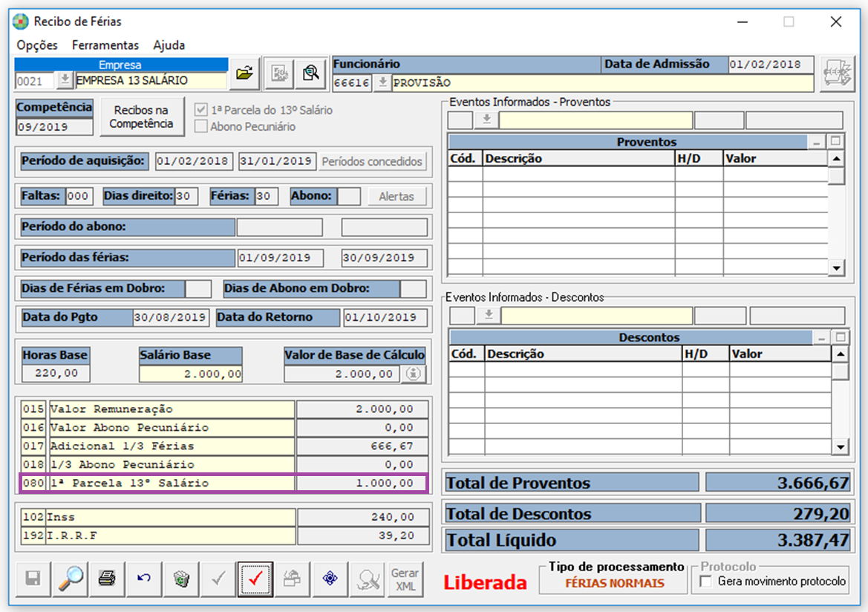The height and width of the screenshot is (612, 868).
Task: Click the save diskette icon
Action: coord(33,579)
